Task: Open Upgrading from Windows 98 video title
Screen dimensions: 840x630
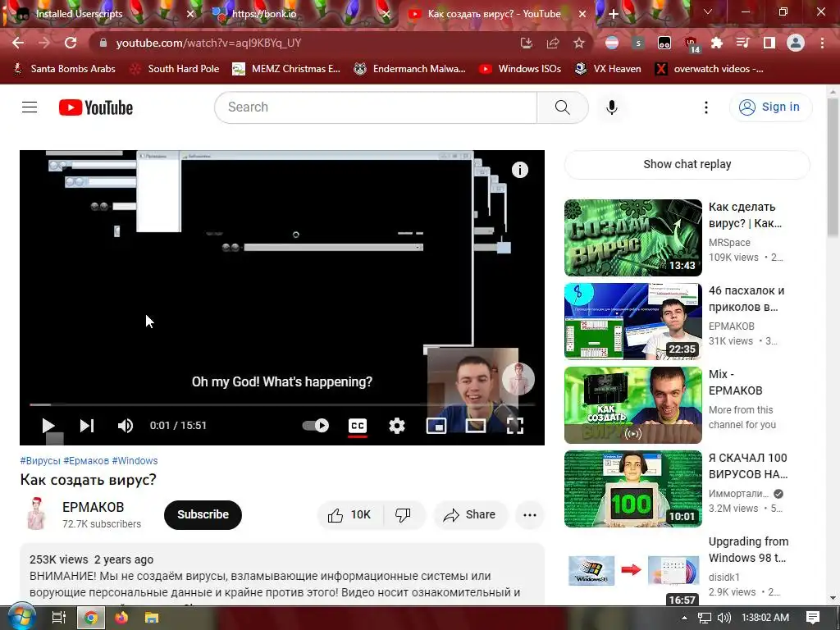Action: 748,550
